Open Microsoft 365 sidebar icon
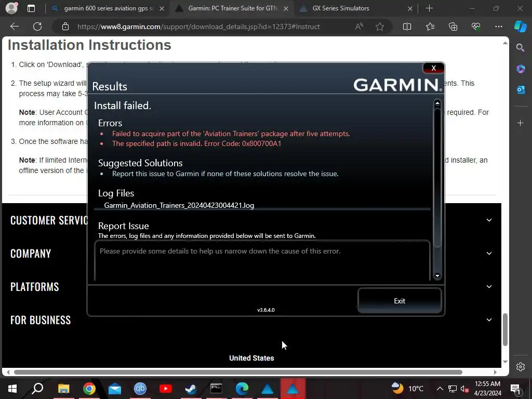This screenshot has height=399, width=532. (x=520, y=69)
